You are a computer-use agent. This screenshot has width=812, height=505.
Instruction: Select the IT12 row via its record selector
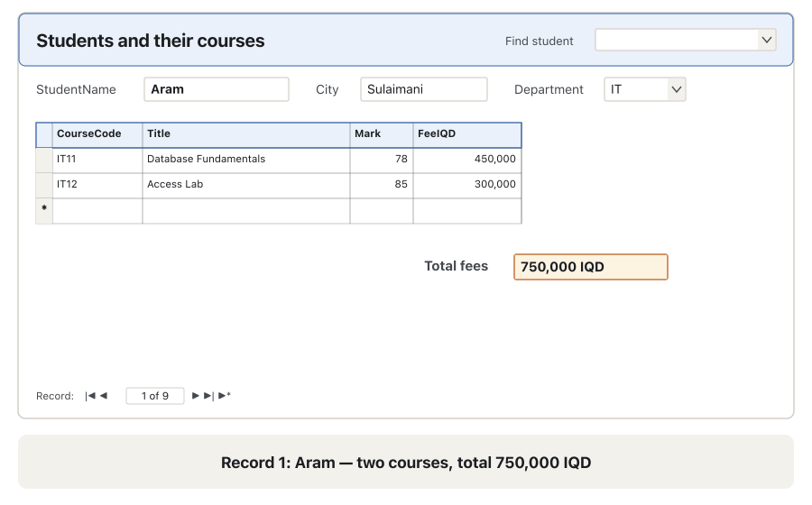coord(44,186)
